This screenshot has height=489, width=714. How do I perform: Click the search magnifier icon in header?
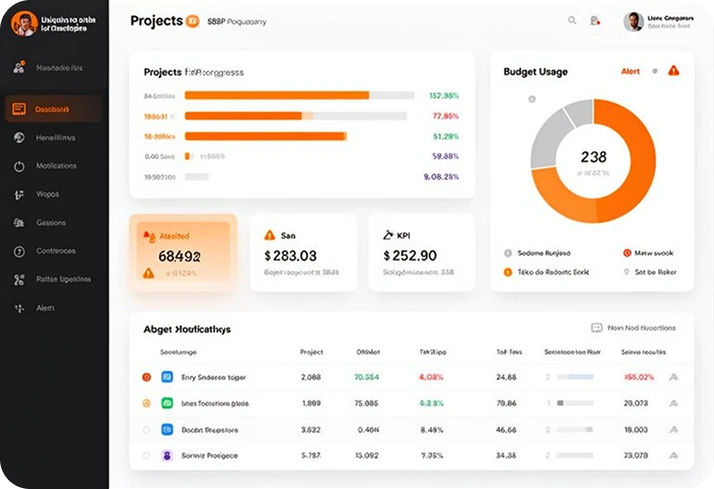(x=572, y=20)
